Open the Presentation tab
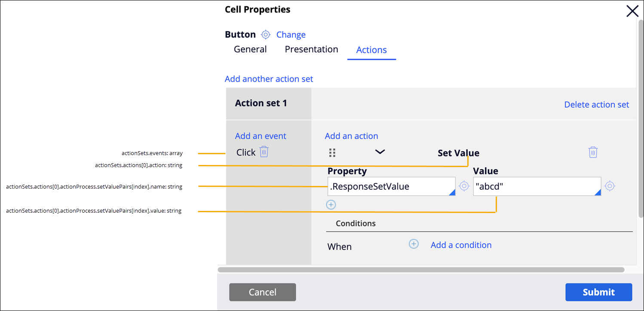 coord(311,49)
